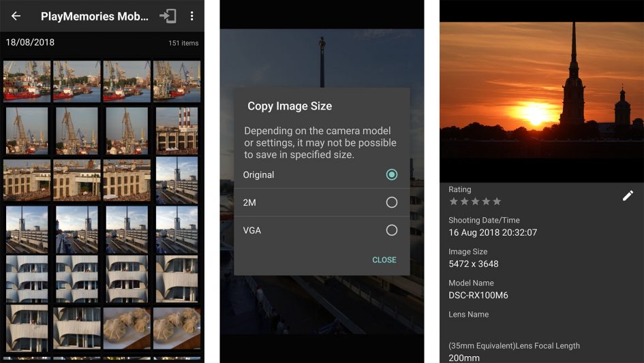This screenshot has width=644, height=363.
Task: Tap the Rating stars row
Action: click(x=475, y=201)
